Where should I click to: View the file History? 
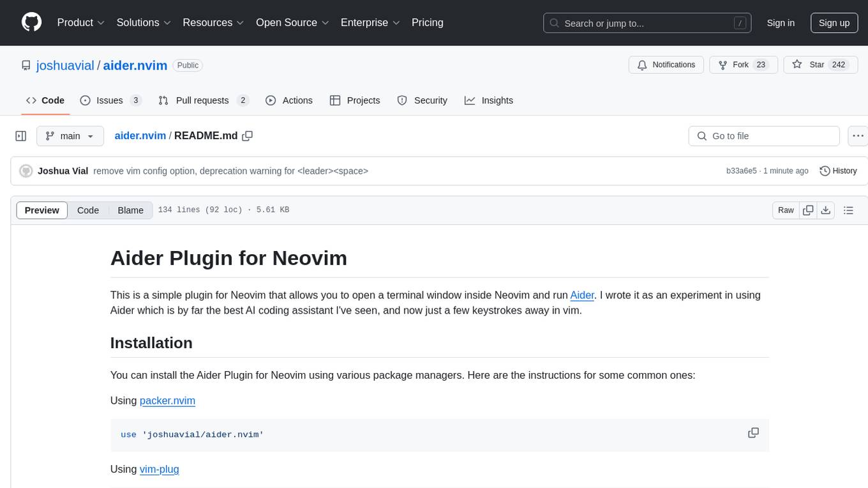838,171
